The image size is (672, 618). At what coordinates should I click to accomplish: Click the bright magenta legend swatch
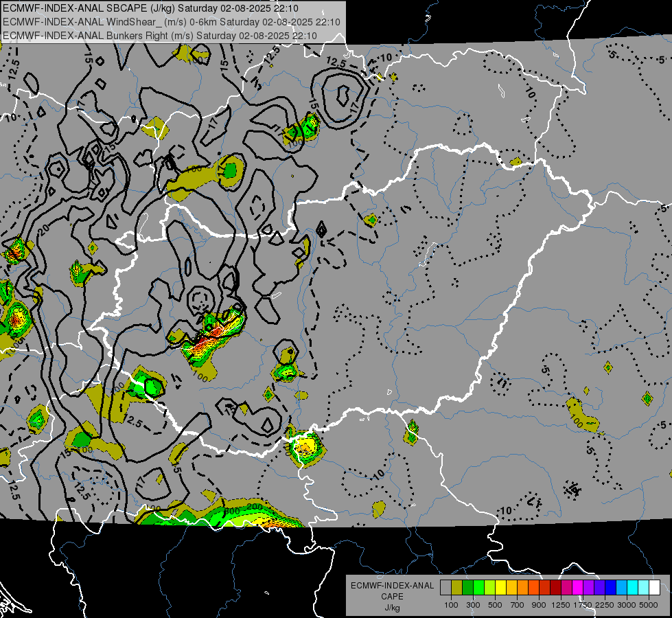tap(578, 587)
